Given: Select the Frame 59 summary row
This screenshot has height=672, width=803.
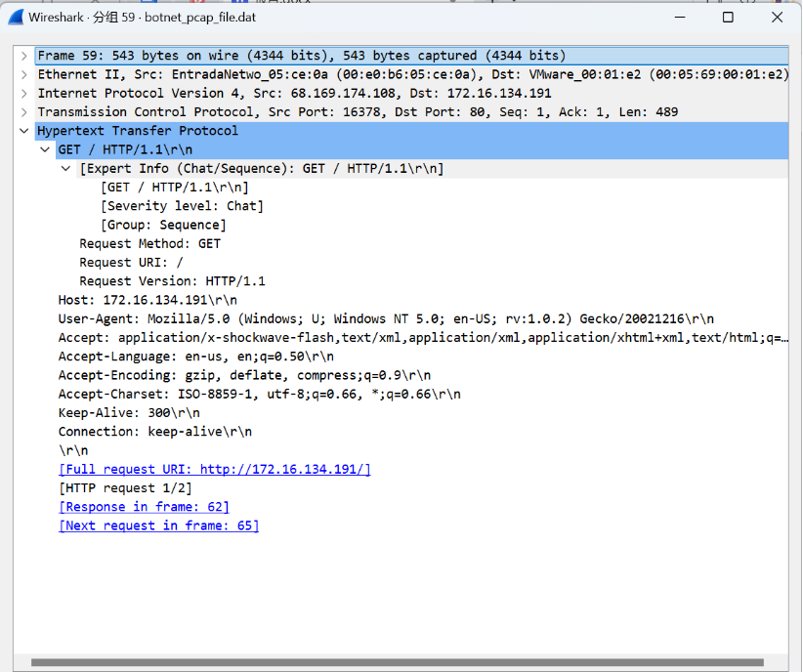Looking at the screenshot, I should click(x=411, y=56).
